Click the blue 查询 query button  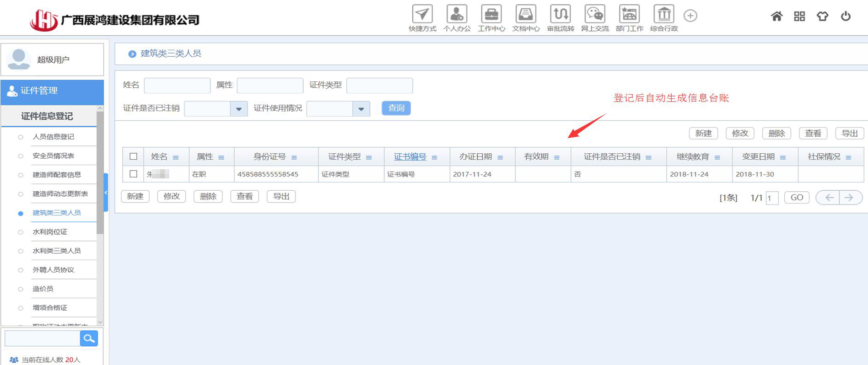(x=396, y=108)
